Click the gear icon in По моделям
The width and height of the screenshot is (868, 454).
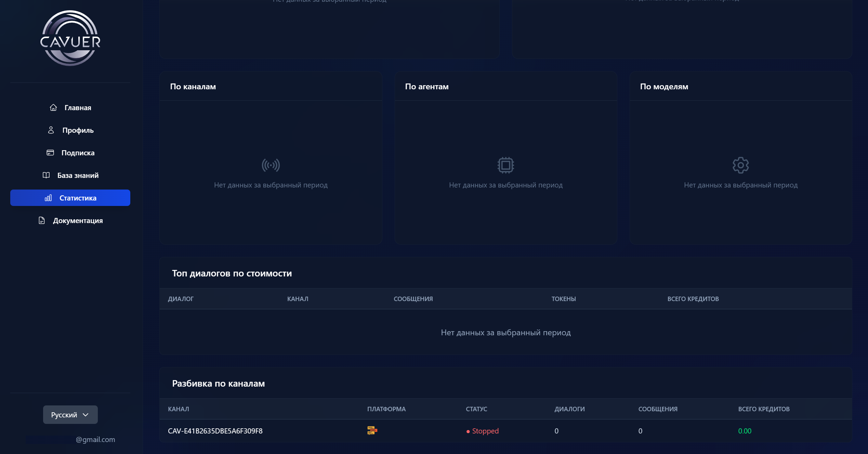[x=740, y=165]
